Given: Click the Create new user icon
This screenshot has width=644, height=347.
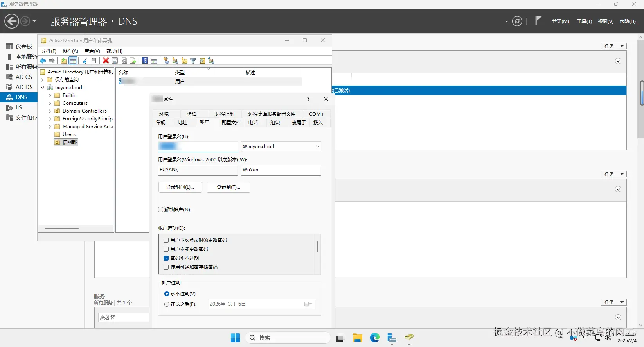Looking at the screenshot, I should (x=166, y=61).
